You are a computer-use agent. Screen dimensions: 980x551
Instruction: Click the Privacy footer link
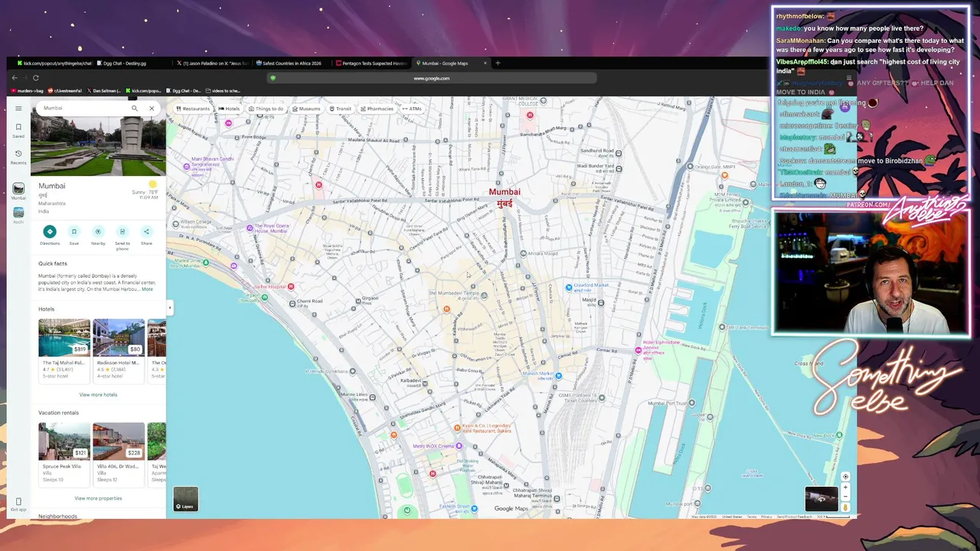click(x=766, y=517)
